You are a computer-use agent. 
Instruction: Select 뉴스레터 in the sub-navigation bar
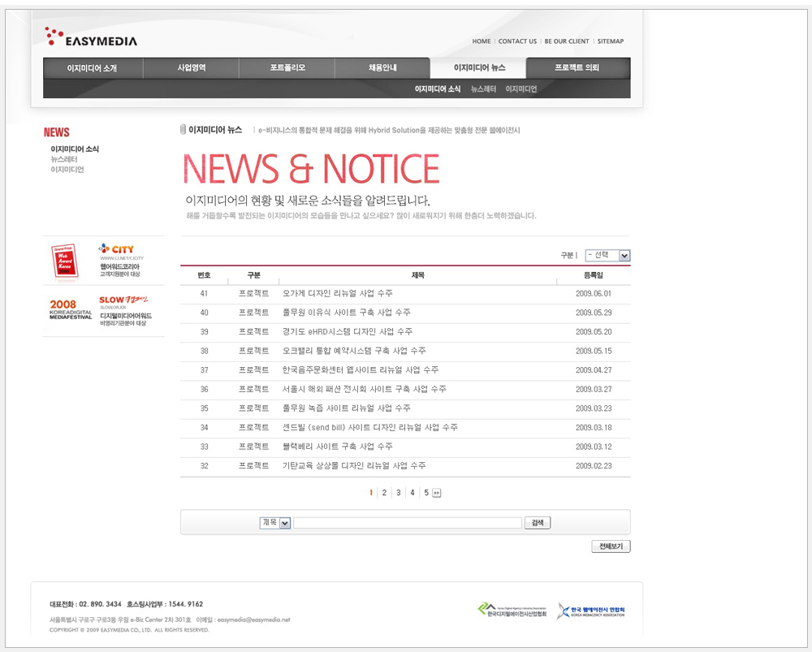click(x=483, y=89)
